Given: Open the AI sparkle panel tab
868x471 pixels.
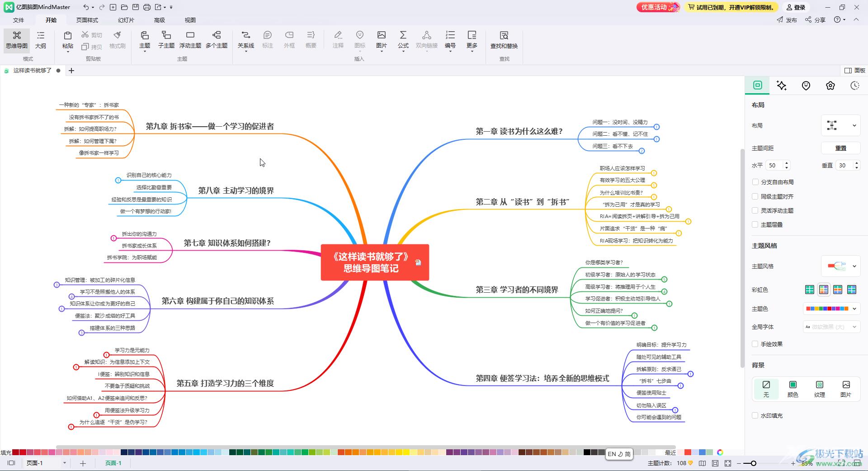Looking at the screenshot, I should (x=782, y=86).
